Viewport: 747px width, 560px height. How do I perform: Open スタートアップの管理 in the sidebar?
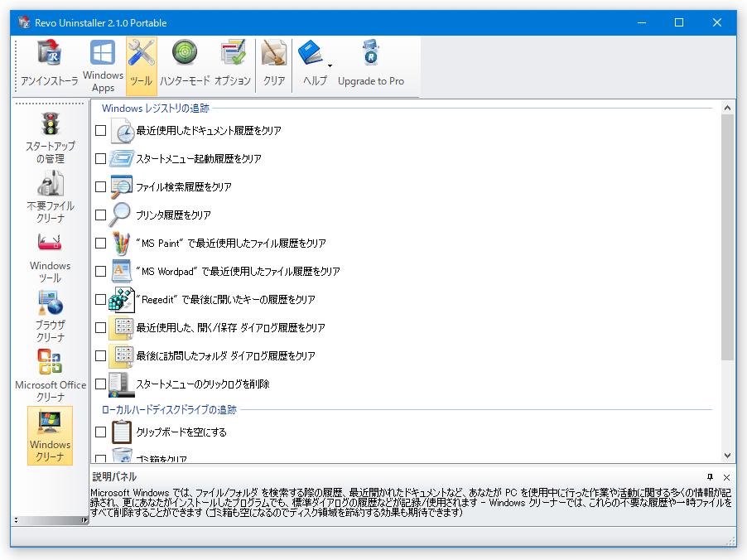click(x=50, y=138)
